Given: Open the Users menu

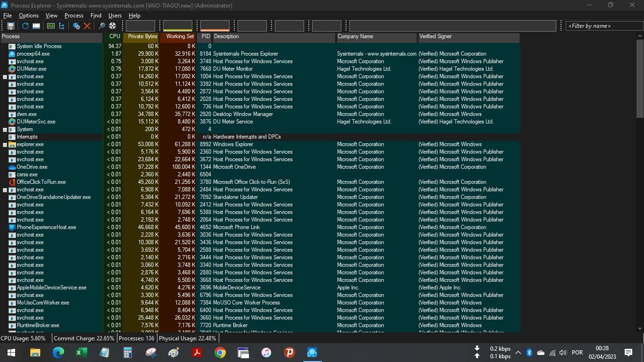Looking at the screenshot, I should [x=115, y=16].
